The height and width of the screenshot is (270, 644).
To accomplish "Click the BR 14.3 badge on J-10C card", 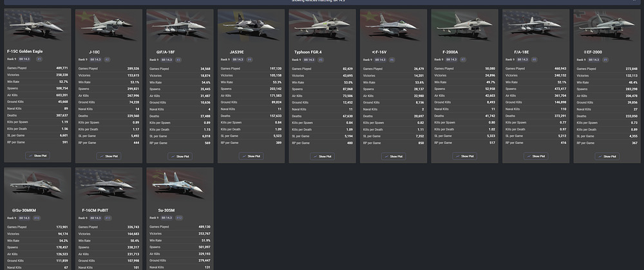I will coord(96,59).
